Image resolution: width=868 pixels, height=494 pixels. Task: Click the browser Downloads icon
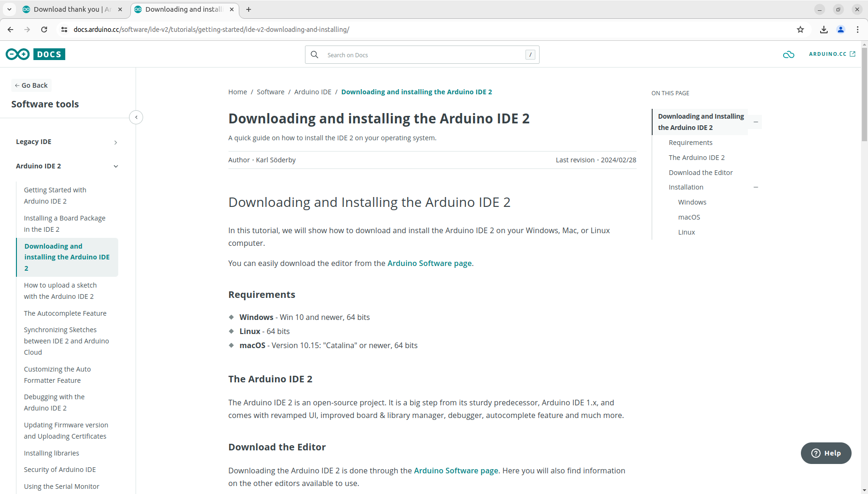tap(824, 29)
